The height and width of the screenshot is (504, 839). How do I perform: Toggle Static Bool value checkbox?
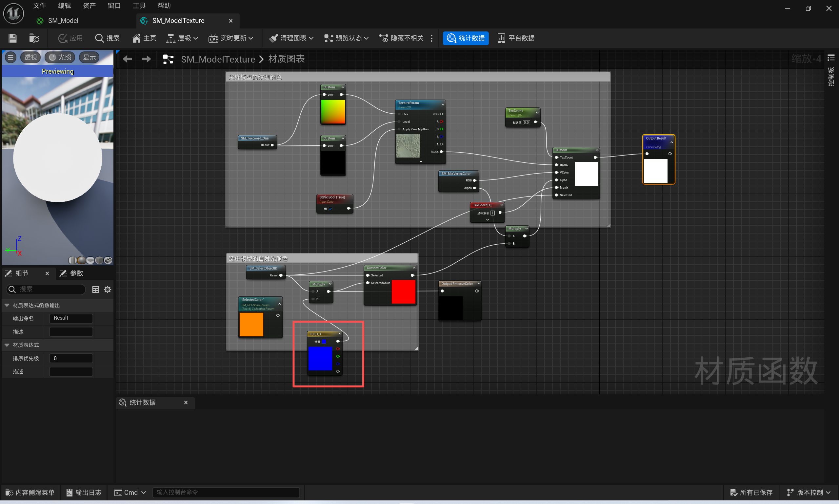point(330,209)
